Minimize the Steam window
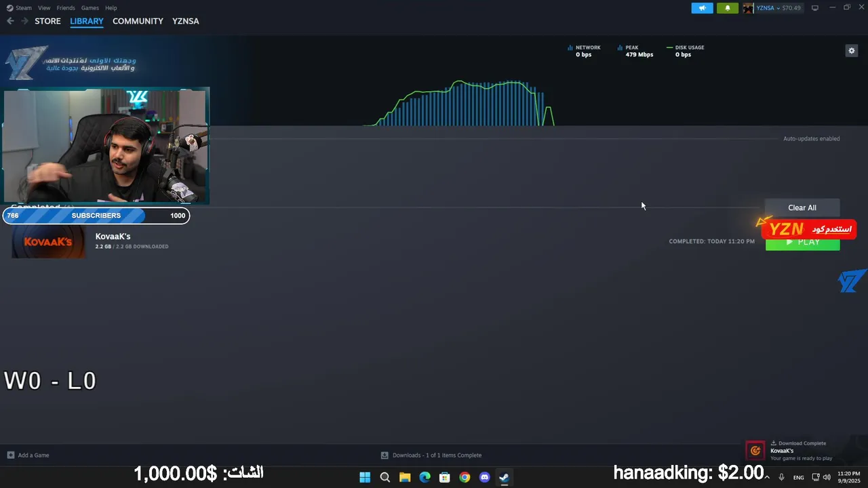 point(831,7)
